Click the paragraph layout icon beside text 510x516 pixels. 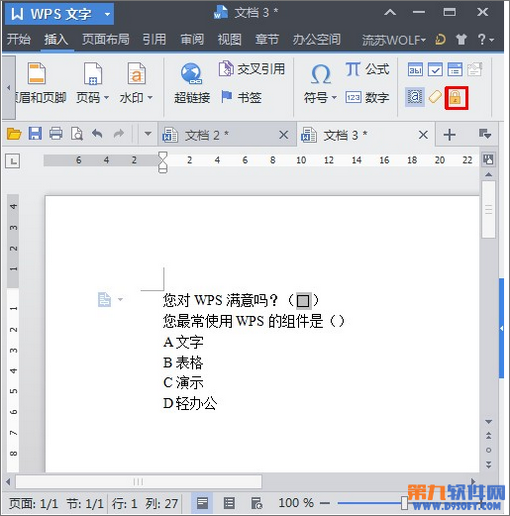(104, 299)
